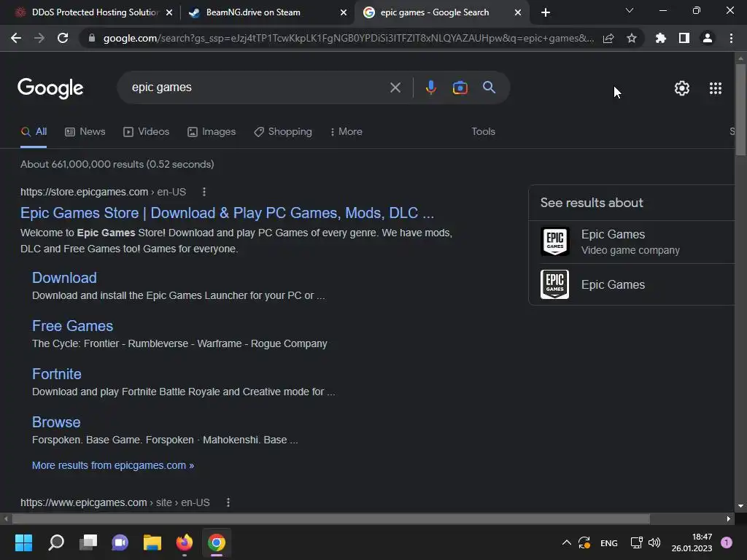The height and width of the screenshot is (560, 747).
Task: Open Google apps grid
Action: 716,88
